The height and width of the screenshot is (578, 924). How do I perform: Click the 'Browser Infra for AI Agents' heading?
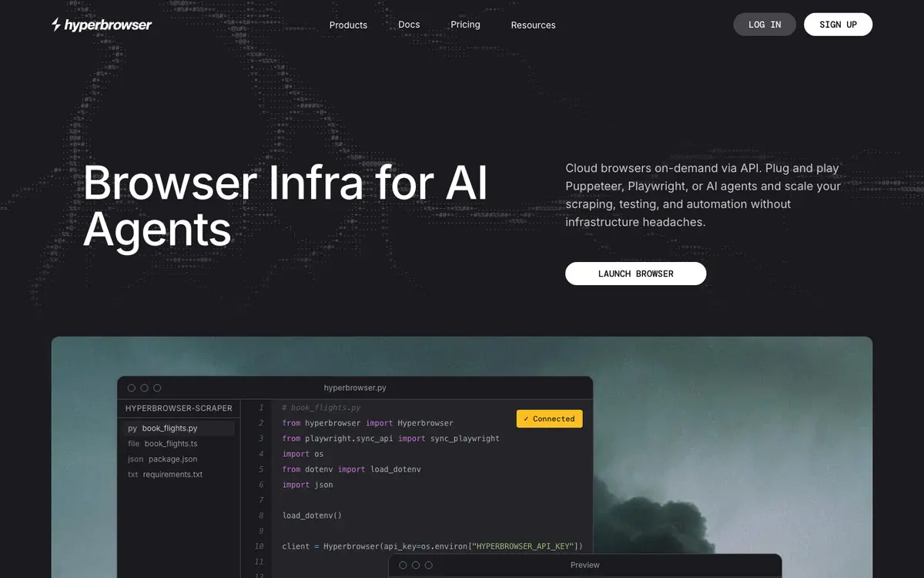coord(285,206)
